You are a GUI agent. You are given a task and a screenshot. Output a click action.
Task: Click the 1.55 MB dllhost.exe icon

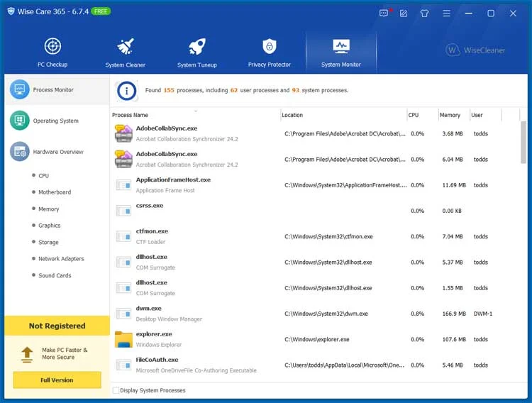click(123, 288)
